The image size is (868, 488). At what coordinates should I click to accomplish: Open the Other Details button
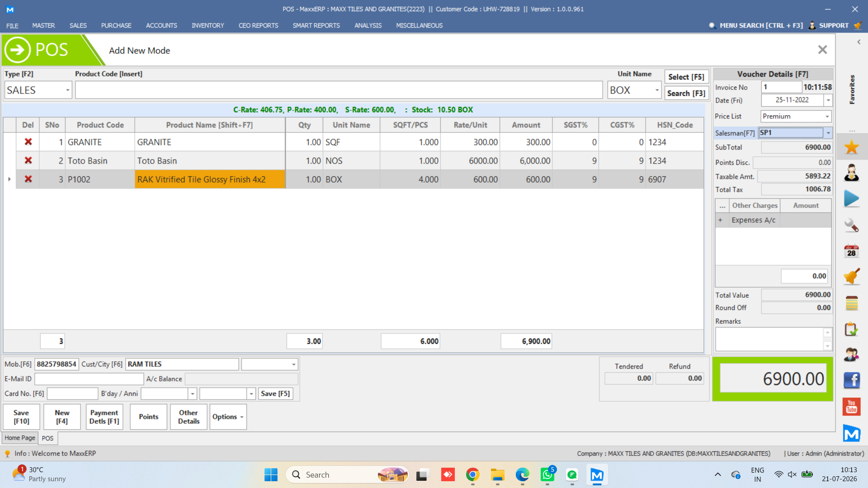(189, 417)
